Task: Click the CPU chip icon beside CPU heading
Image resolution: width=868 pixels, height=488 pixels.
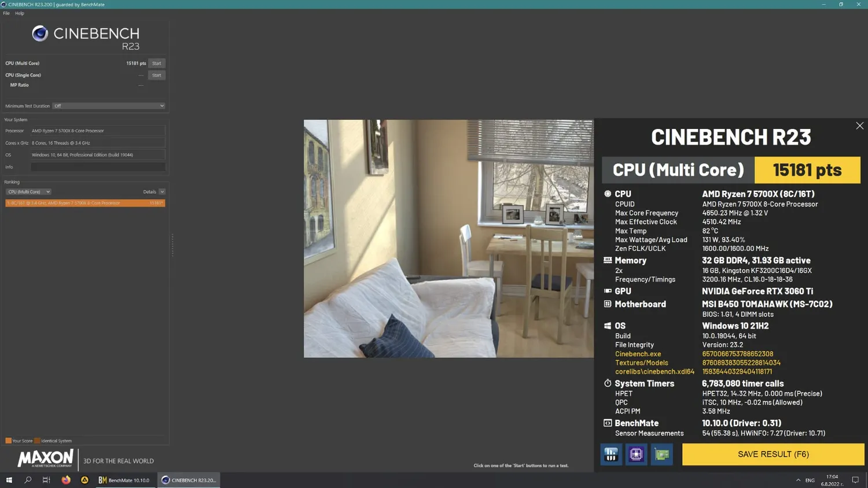Action: coord(608,194)
